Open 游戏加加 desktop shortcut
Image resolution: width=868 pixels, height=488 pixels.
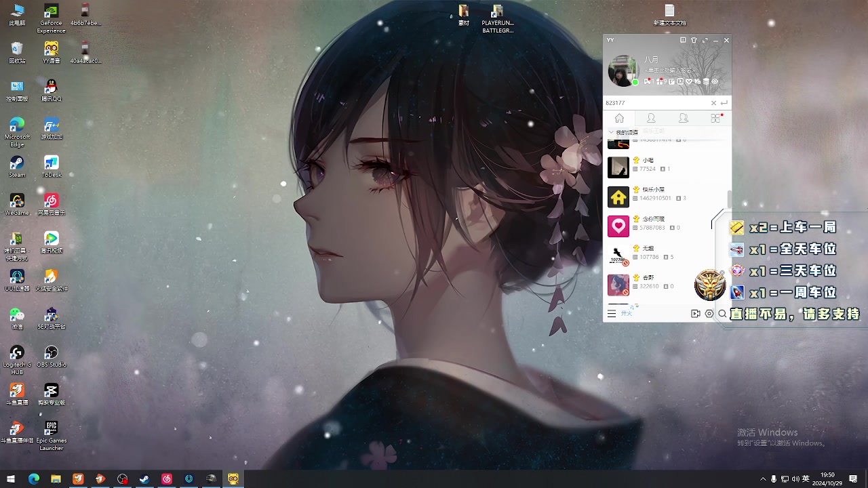pos(51,128)
